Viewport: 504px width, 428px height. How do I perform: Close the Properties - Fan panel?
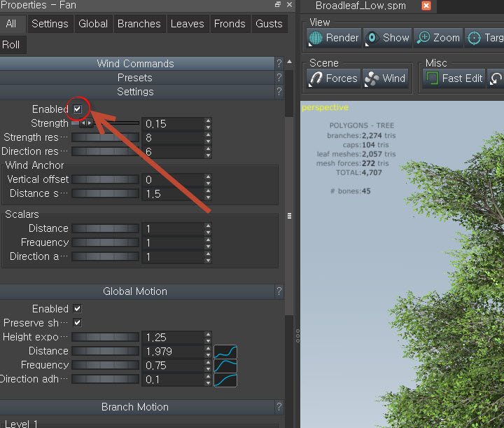pos(289,4)
